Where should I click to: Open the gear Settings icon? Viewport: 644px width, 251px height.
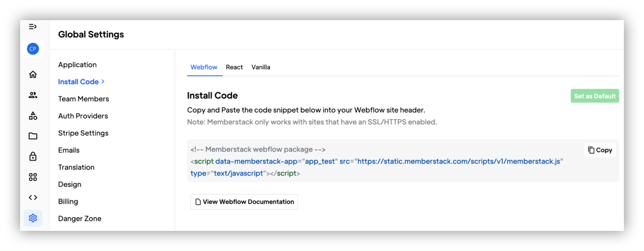click(x=33, y=218)
